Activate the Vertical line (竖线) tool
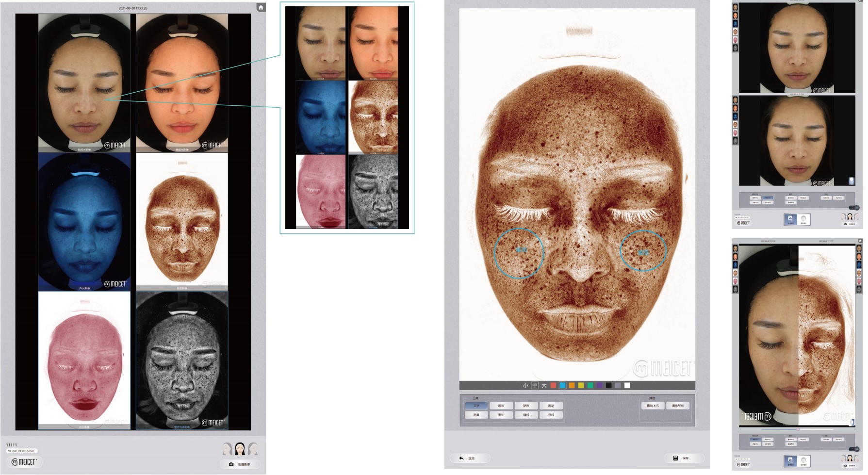Viewport: 868px width, 475px height. click(551, 415)
